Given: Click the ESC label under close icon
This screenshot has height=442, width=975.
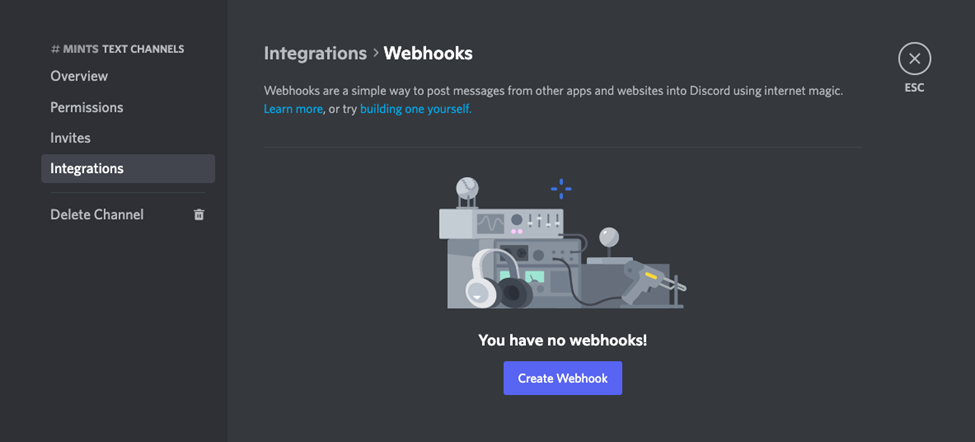Looking at the screenshot, I should coord(914,88).
